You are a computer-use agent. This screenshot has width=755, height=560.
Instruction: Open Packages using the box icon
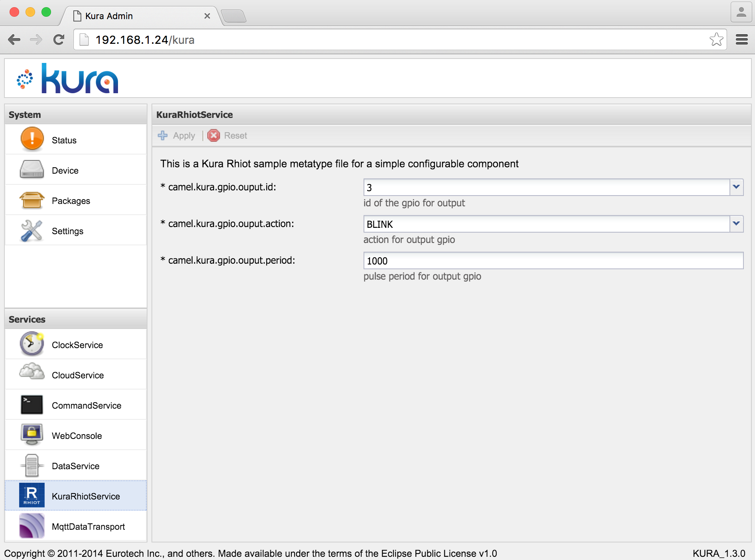(32, 200)
